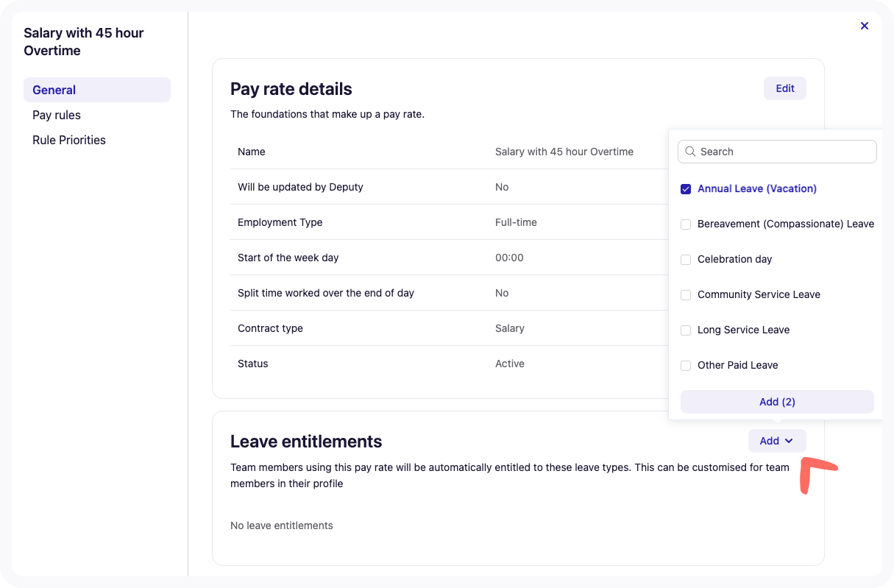Click the search magnifier icon in the dropdown
This screenshot has width=894, height=588.
[x=691, y=152]
